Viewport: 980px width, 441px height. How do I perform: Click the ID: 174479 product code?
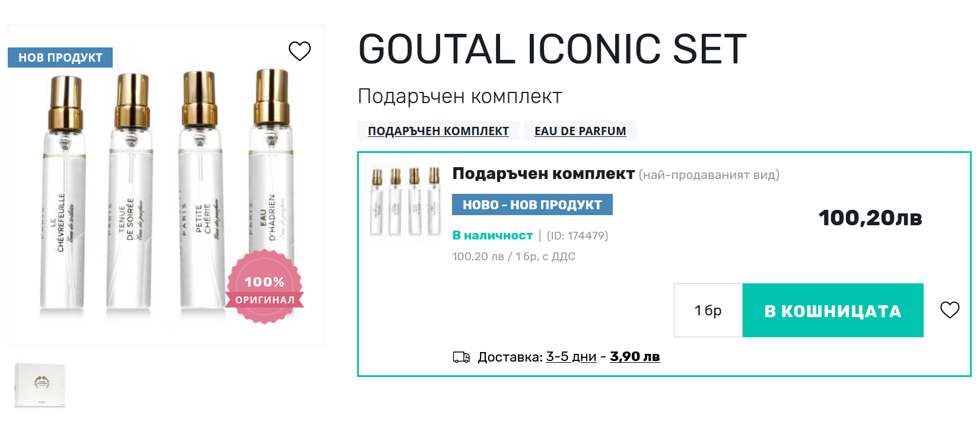tap(577, 236)
